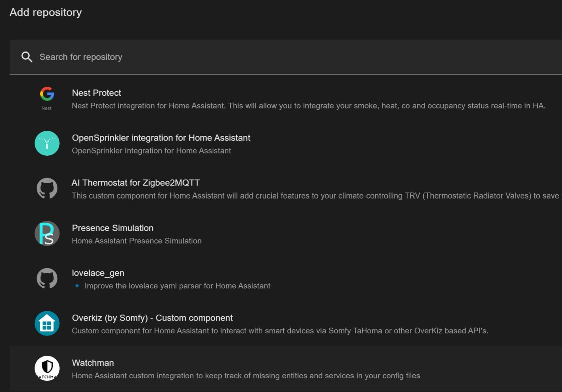Image resolution: width=562 pixels, height=392 pixels.
Task: Choose AI Thermostat for Zigbee2MQTT title
Action: (x=135, y=183)
